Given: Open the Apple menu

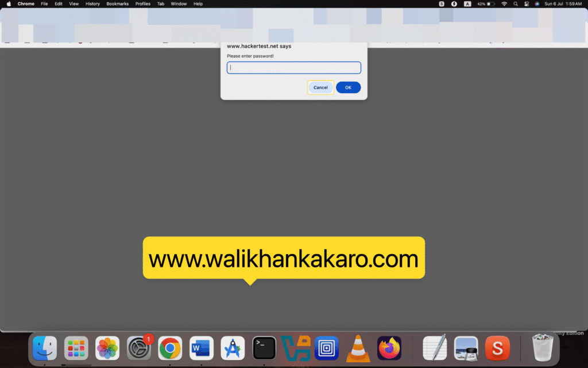Looking at the screenshot, I should pos(9,4).
